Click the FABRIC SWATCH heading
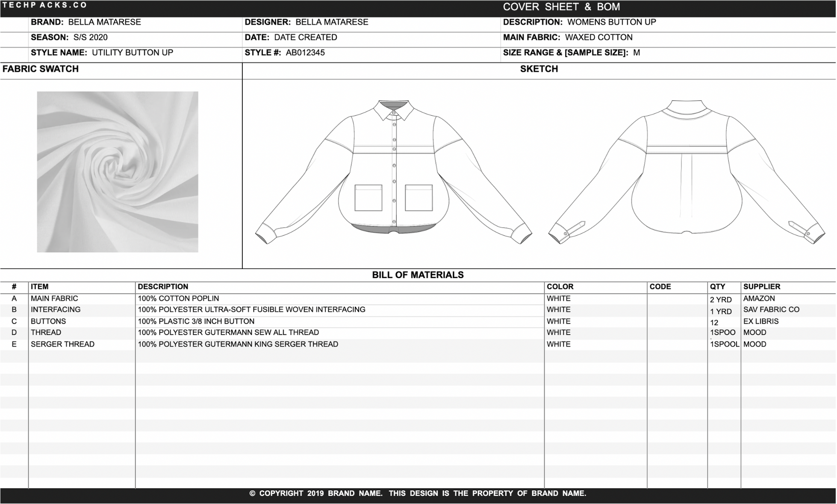This screenshot has width=837, height=504. point(41,69)
